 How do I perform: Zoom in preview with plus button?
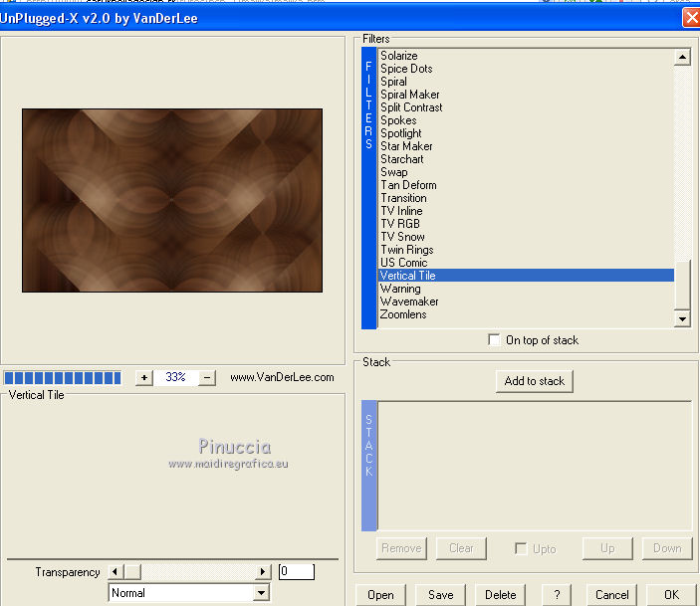coord(143,377)
